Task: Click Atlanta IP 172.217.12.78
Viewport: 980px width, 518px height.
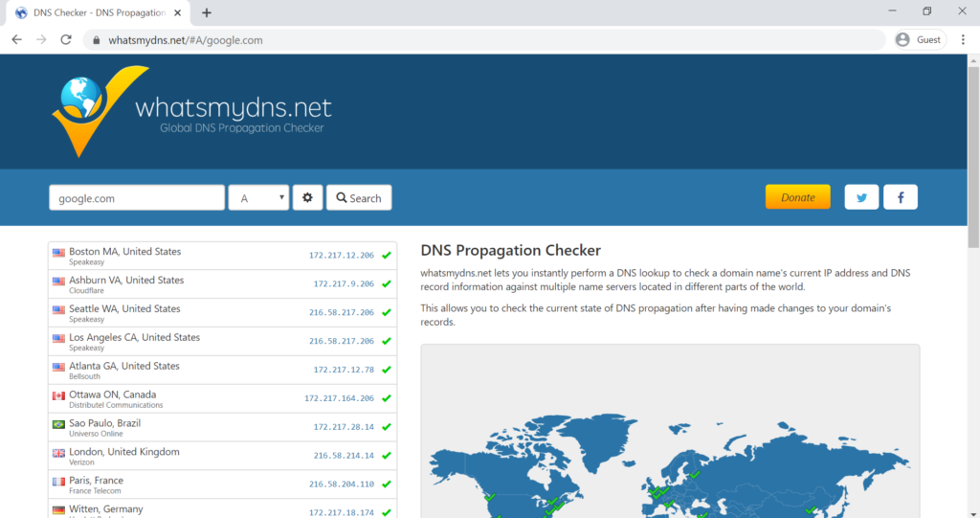Action: pyautogui.click(x=344, y=370)
